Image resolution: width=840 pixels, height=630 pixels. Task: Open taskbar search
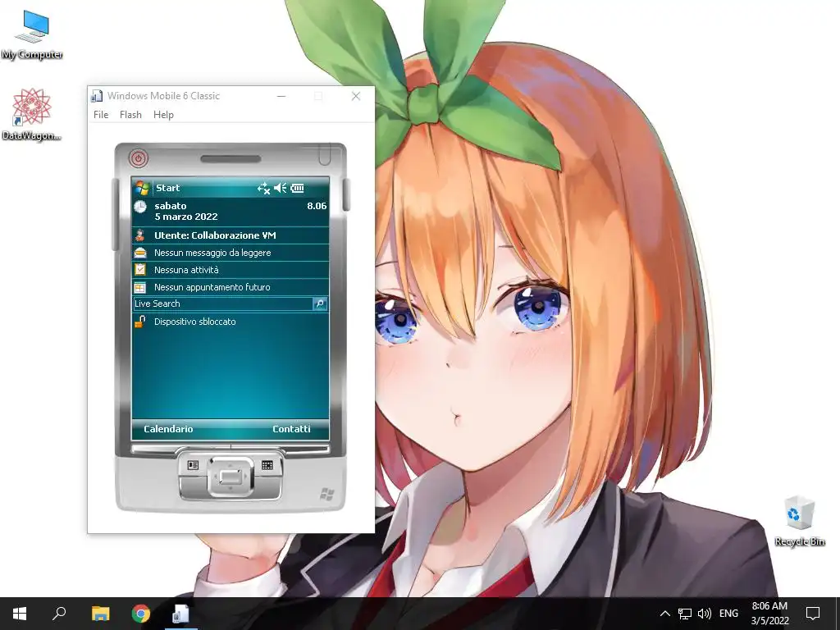(59, 614)
